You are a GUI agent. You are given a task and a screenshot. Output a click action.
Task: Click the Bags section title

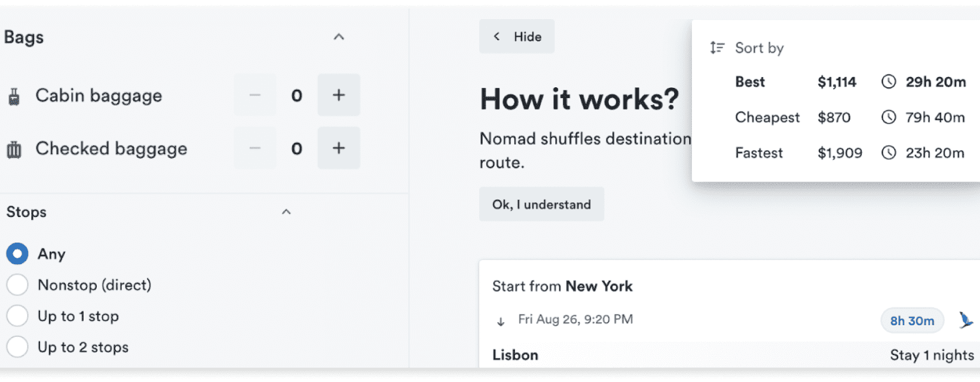[24, 38]
